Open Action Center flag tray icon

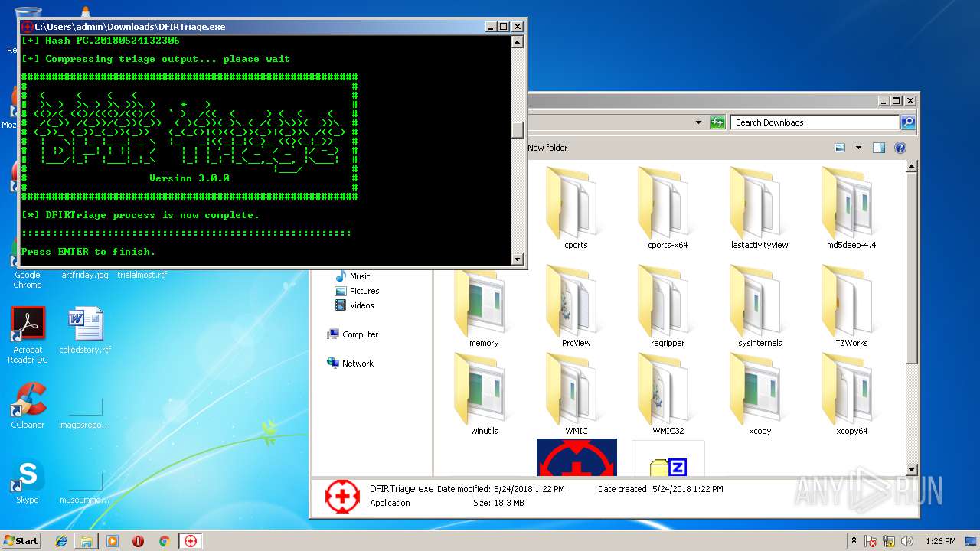point(871,541)
